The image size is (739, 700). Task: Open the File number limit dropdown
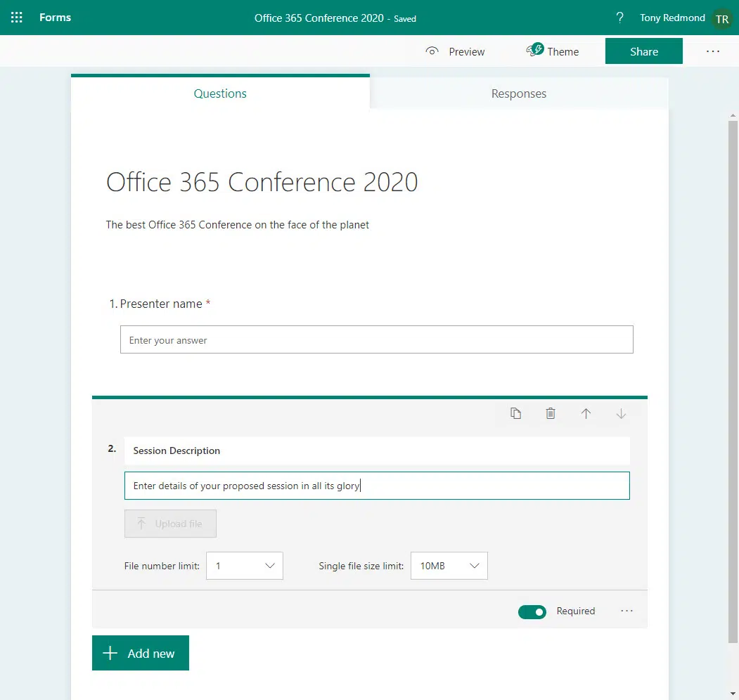(245, 566)
